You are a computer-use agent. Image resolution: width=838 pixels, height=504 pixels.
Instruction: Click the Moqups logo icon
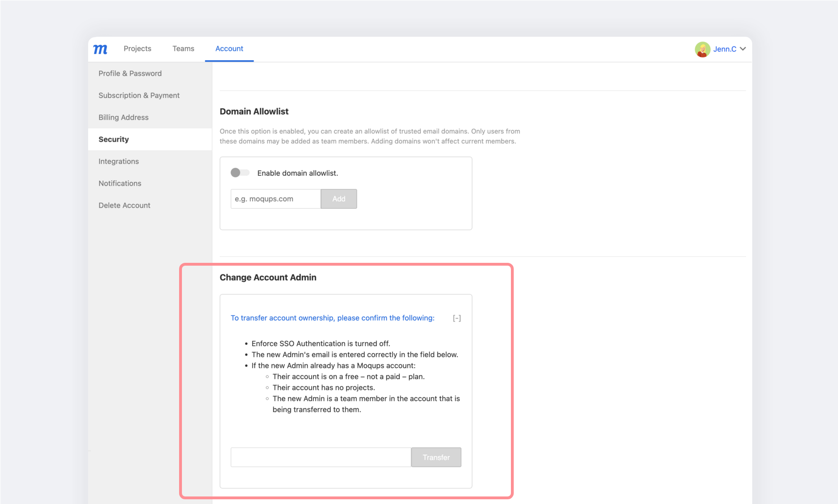pos(100,49)
